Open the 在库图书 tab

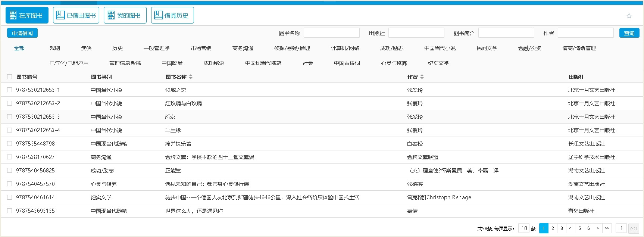coord(27,15)
